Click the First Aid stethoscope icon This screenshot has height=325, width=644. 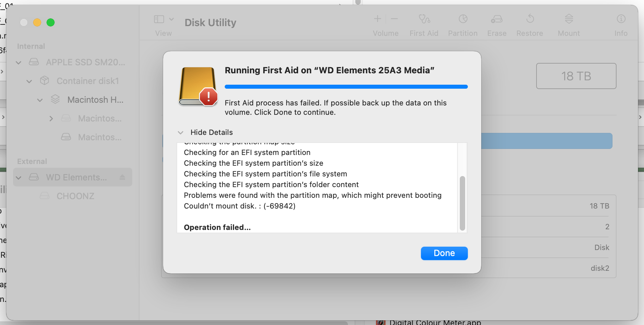(424, 19)
